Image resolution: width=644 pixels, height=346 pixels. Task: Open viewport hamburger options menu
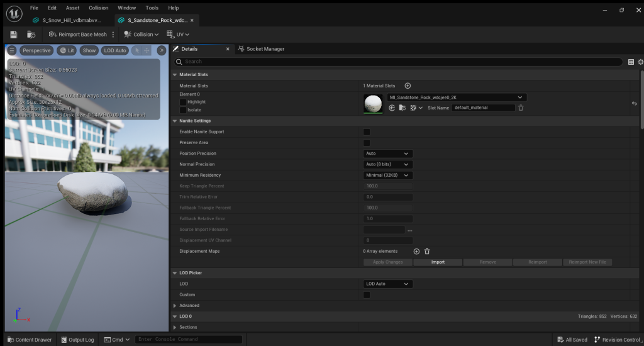pos(12,50)
